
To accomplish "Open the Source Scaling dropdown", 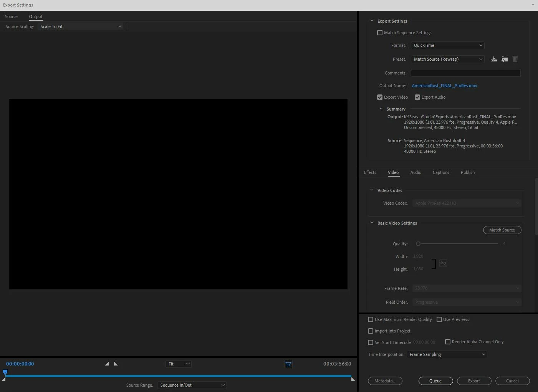I will click(80, 26).
